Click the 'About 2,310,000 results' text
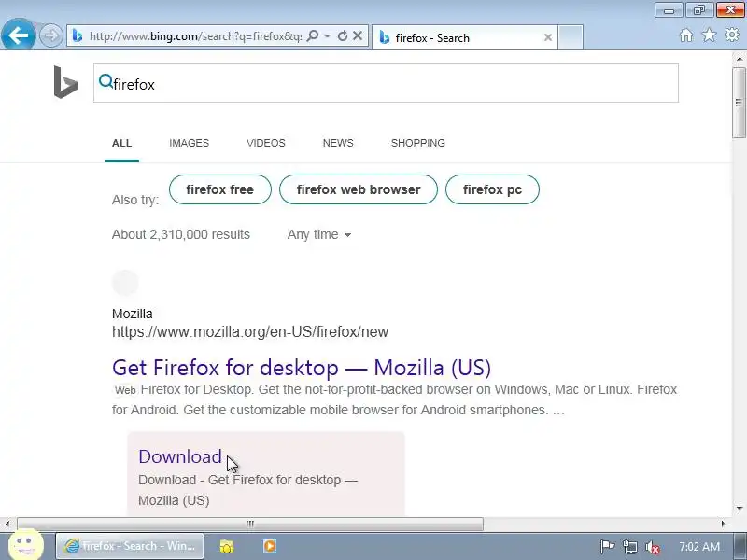The width and height of the screenshot is (747, 560). coord(181,235)
